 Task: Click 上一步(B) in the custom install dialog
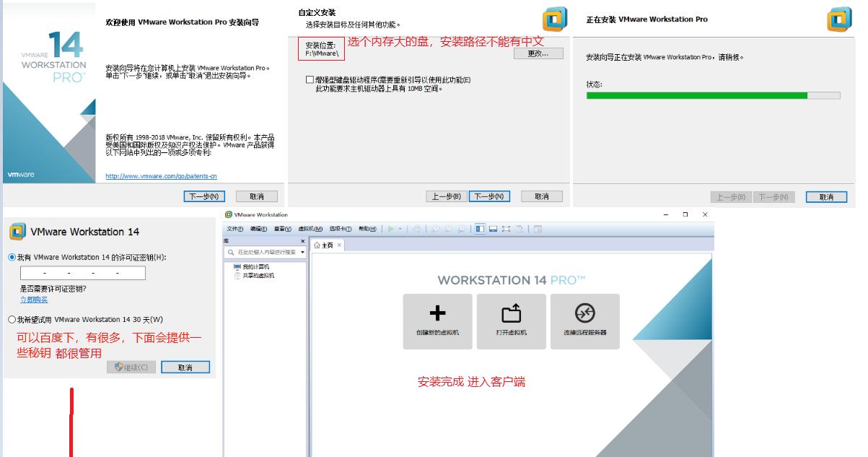point(446,196)
